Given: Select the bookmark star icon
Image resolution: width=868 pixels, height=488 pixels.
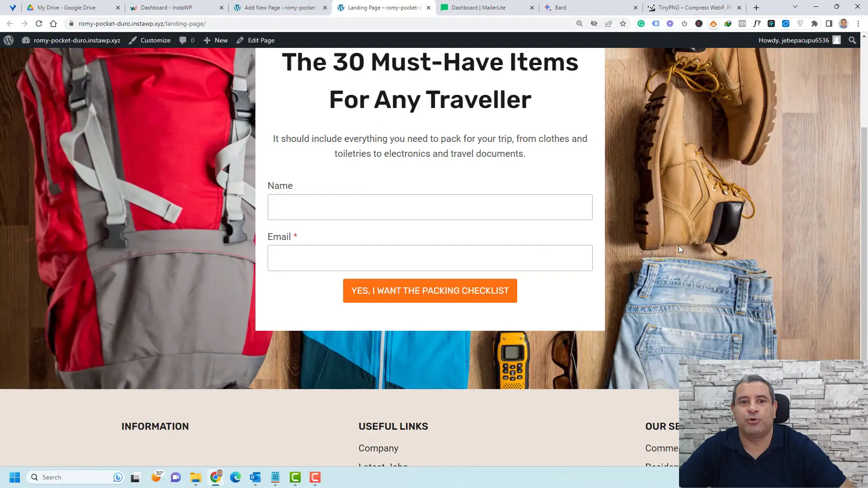Looking at the screenshot, I should point(623,23).
